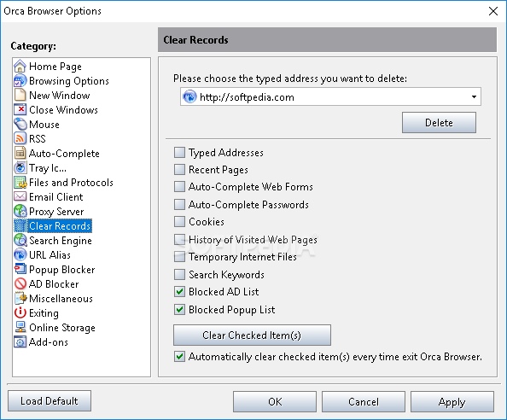Screen dimensions: 507x420
Task: Uncheck the Blocked Popup List checkbox
Action: click(x=179, y=309)
